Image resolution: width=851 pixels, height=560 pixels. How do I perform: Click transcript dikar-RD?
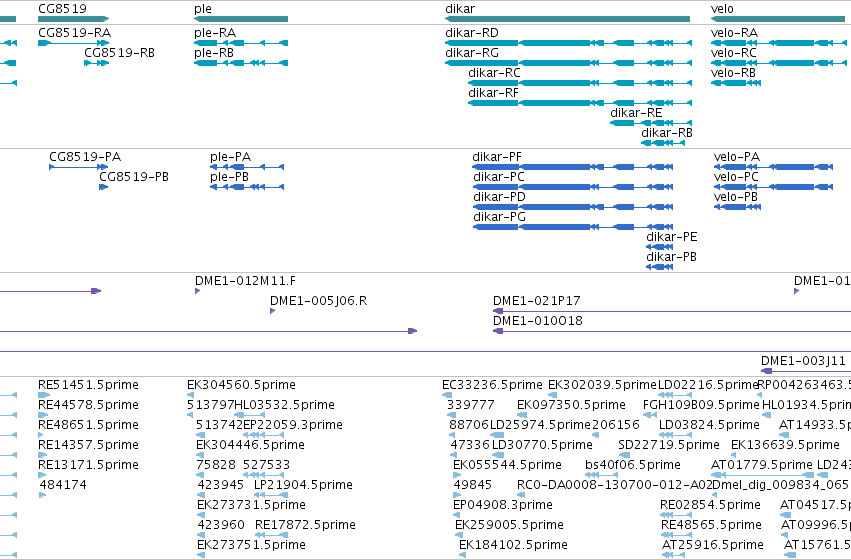point(568,43)
